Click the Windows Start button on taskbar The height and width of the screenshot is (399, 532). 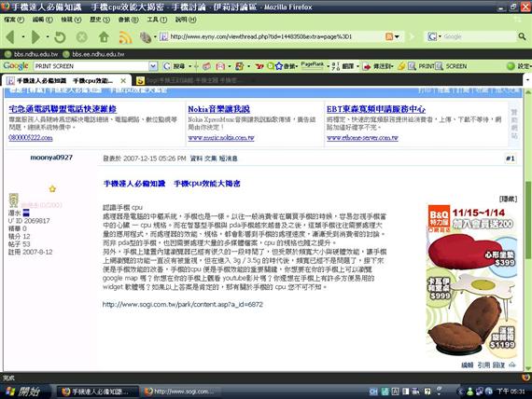[23, 392]
